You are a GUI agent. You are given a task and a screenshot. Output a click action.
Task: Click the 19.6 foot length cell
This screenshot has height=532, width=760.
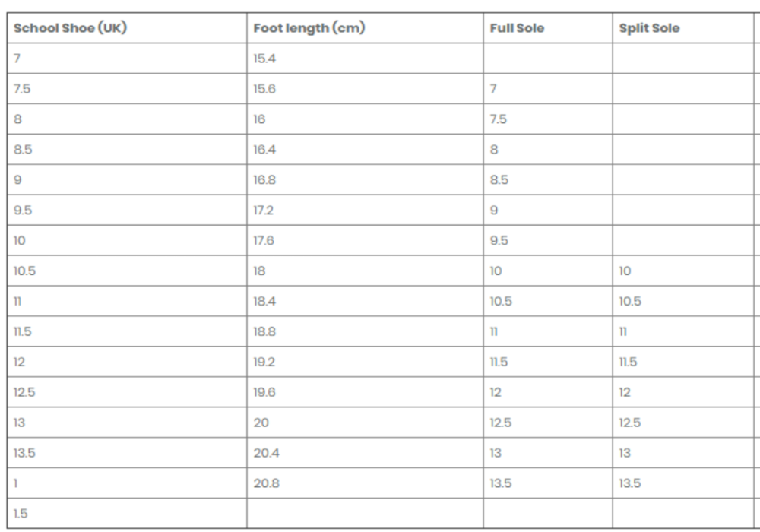click(x=264, y=393)
